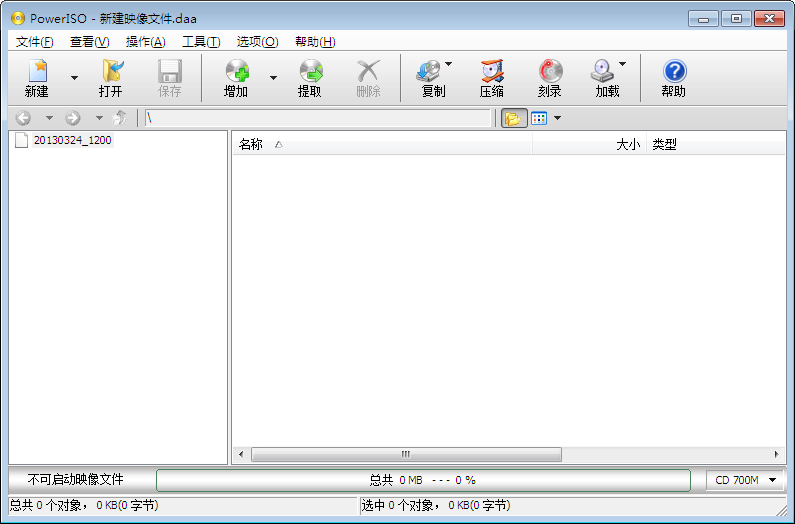Click the PowerISO title bar app icon
Viewport: 795px width, 524px height.
coord(18,19)
